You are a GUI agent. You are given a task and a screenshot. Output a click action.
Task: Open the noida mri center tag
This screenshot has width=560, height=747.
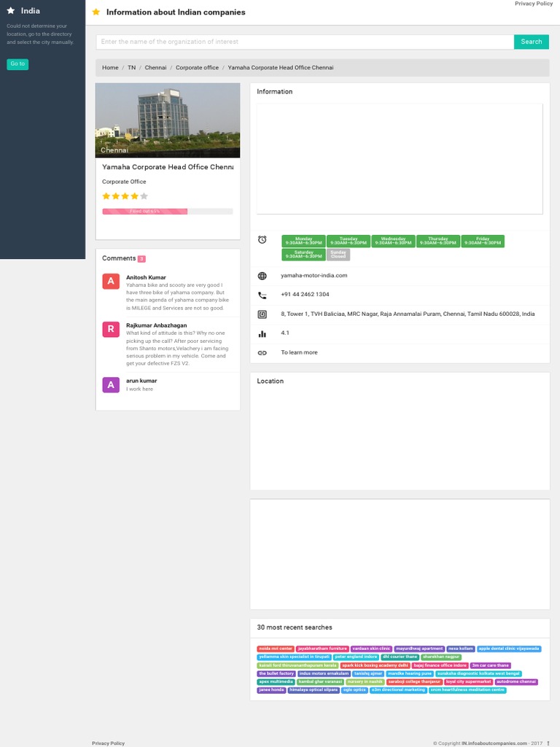pyautogui.click(x=276, y=649)
